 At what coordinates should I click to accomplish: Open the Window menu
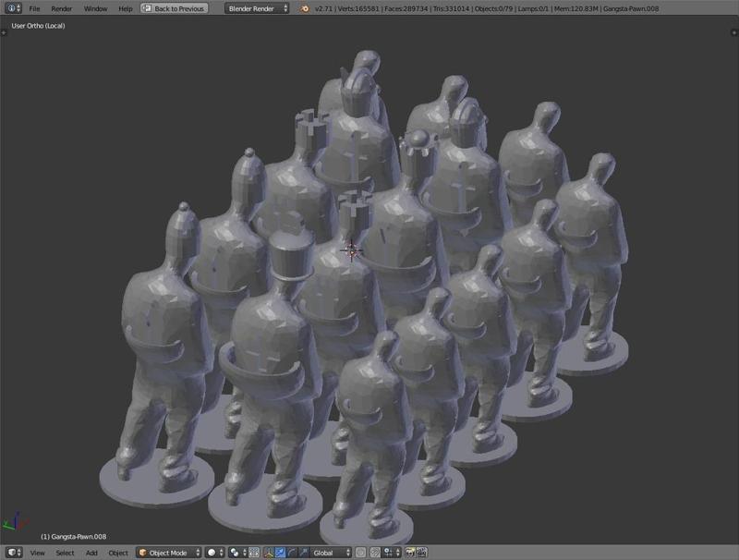pos(96,8)
